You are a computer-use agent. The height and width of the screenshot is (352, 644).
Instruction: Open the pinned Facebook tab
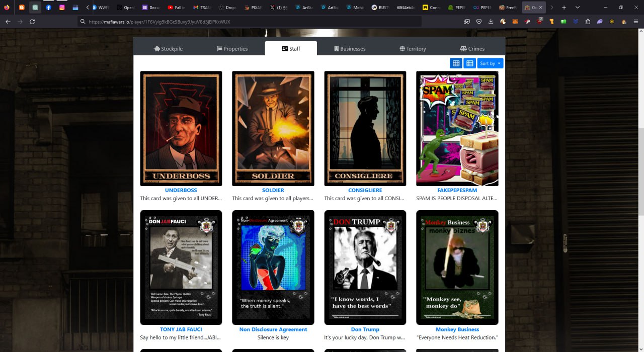(x=49, y=8)
